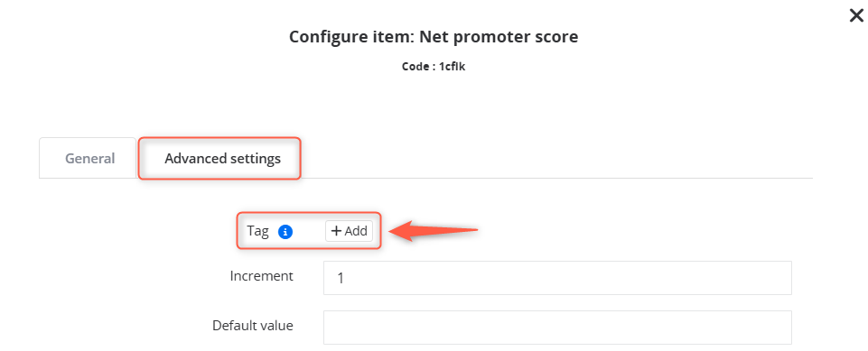
Task: Click the Tag label
Action: coord(257,231)
